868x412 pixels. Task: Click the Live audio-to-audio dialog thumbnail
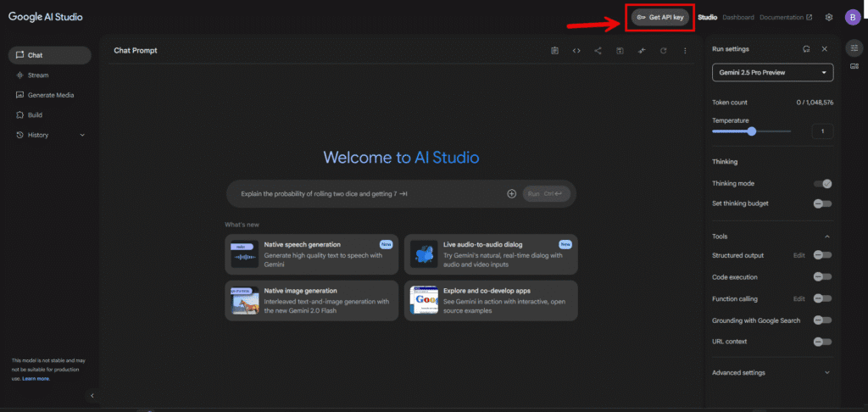pyautogui.click(x=424, y=254)
